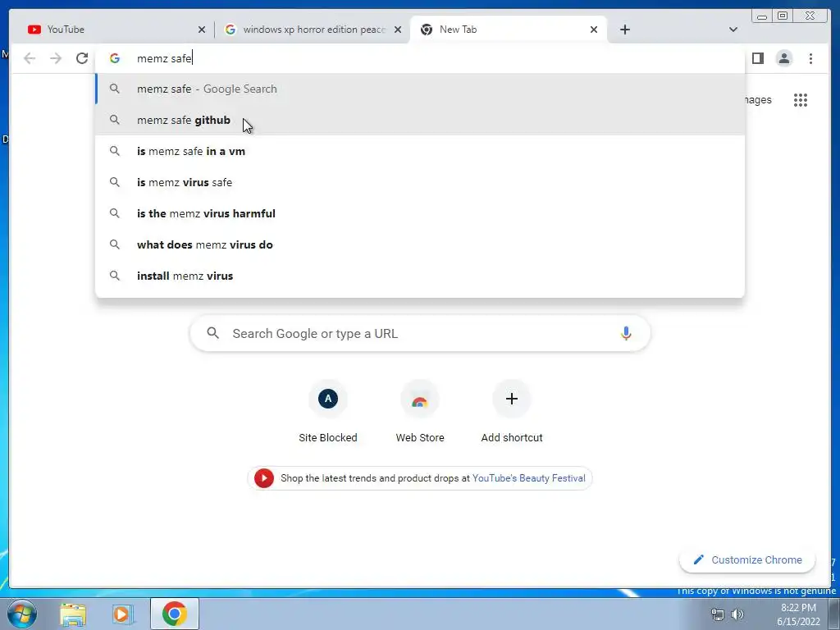
Task: Start voice search with the microphone
Action: point(626,333)
